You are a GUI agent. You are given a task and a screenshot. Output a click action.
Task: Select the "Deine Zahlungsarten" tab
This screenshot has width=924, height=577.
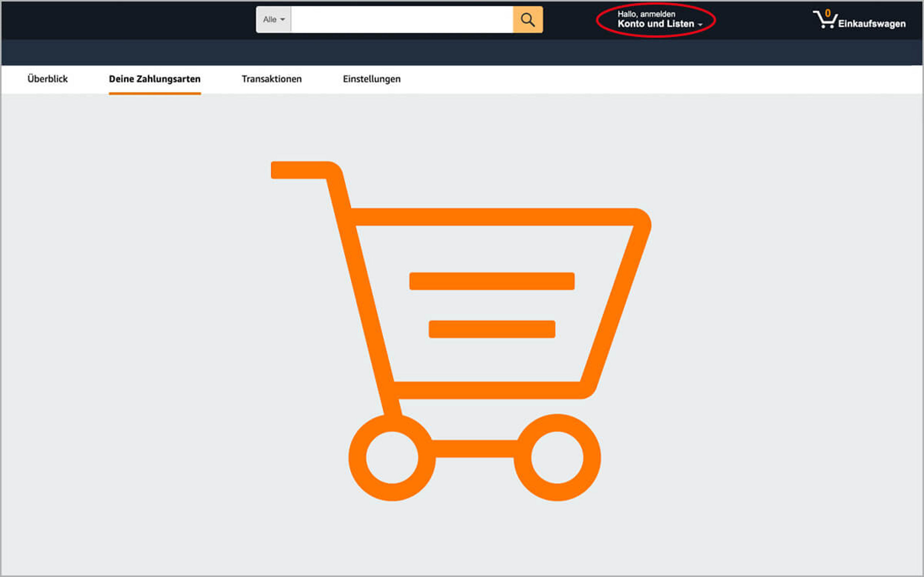[154, 79]
